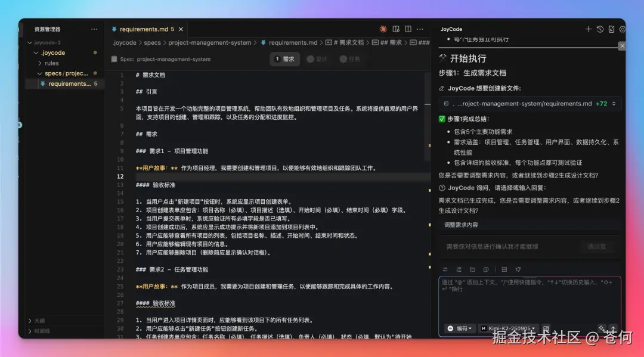Screen dimensions: 644x357
Task: Open the Kimi-K2-250905 model dropdown
Action: coord(510,329)
